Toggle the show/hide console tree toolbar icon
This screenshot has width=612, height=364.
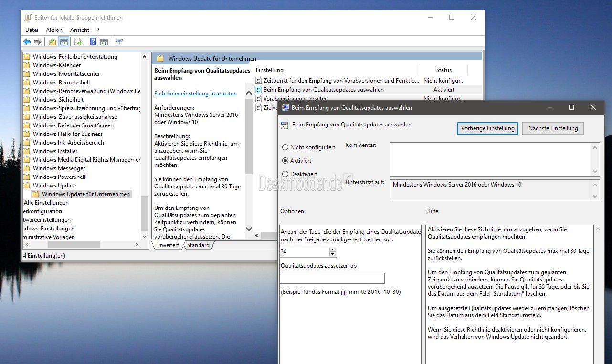[63, 42]
